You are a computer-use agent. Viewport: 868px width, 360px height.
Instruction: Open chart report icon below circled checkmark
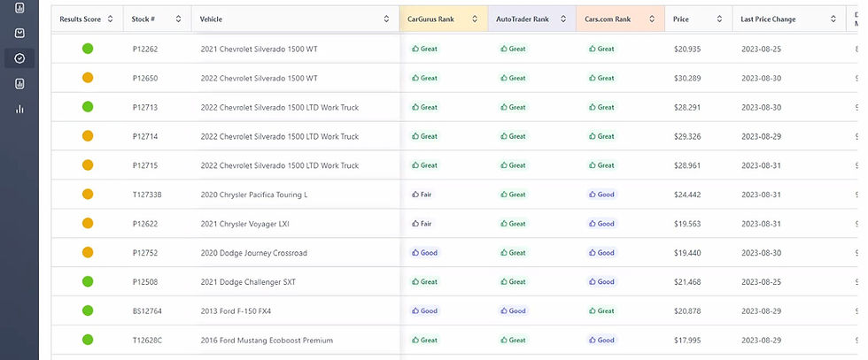[x=19, y=84]
